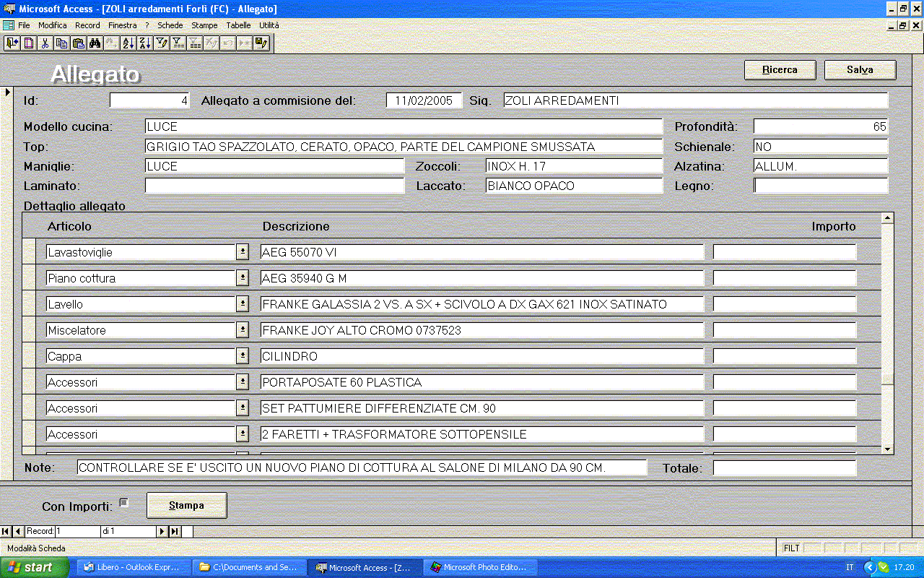The image size is (924, 578).
Task: Go to previous record navigation arrow
Action: tap(18, 532)
